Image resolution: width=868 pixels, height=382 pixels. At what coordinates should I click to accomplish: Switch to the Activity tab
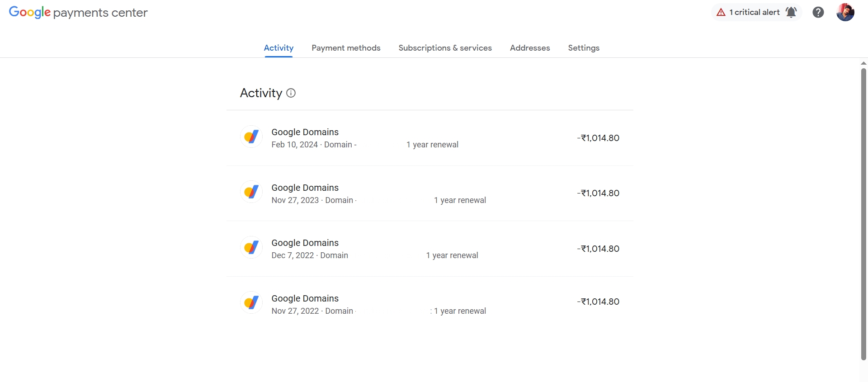(x=278, y=48)
